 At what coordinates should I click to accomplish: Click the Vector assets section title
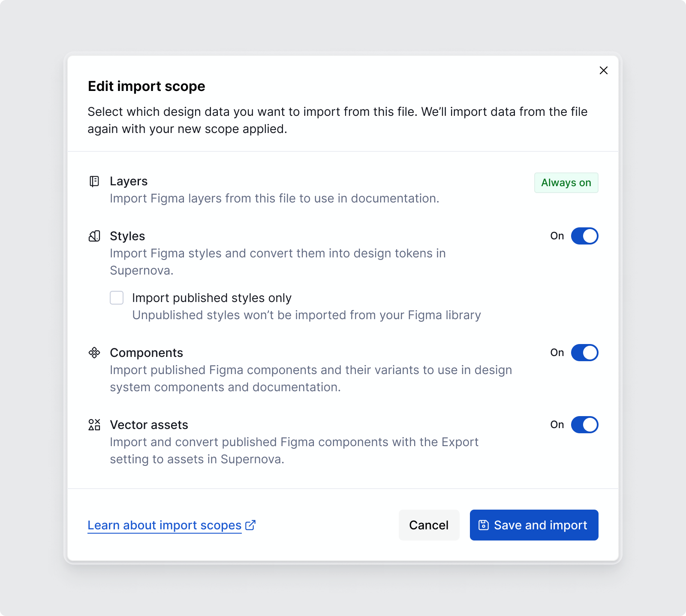coord(149,425)
